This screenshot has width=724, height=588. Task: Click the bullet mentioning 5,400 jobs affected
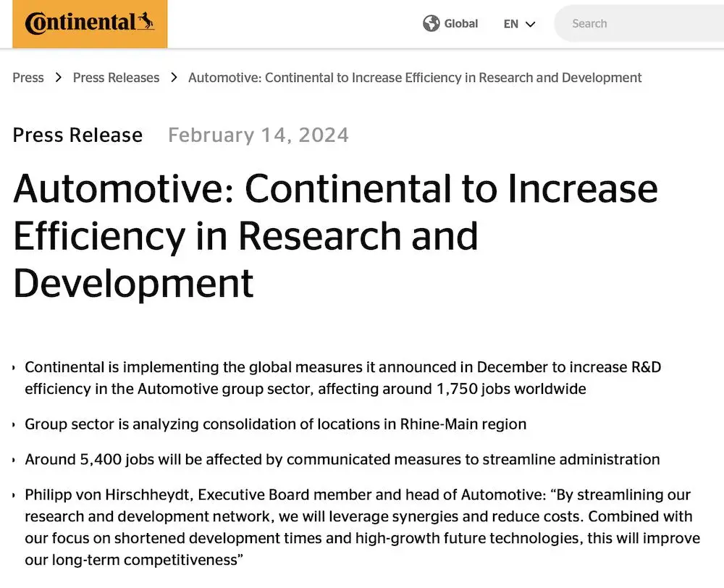coord(342,459)
